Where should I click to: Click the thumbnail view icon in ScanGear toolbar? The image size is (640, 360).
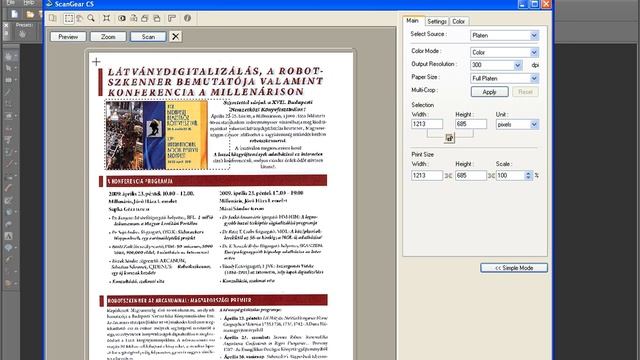click(x=53, y=18)
